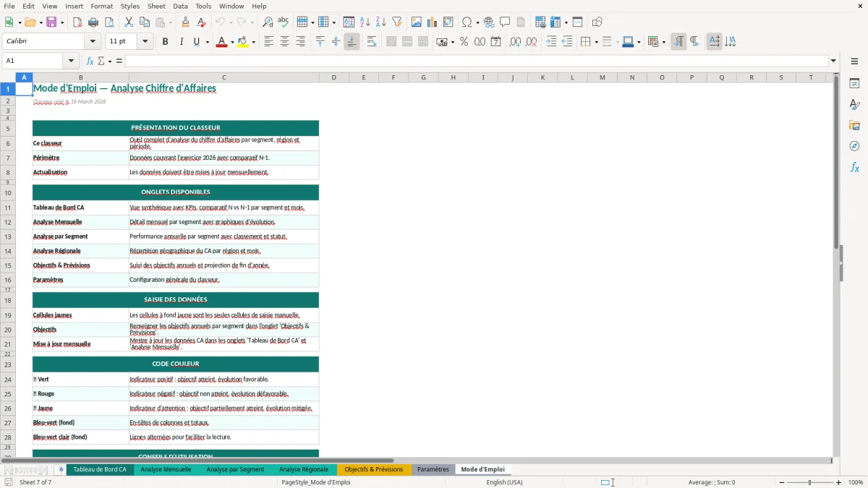The width and height of the screenshot is (868, 488).
Task: Click the Sort Ascending icon
Action: coord(365,22)
